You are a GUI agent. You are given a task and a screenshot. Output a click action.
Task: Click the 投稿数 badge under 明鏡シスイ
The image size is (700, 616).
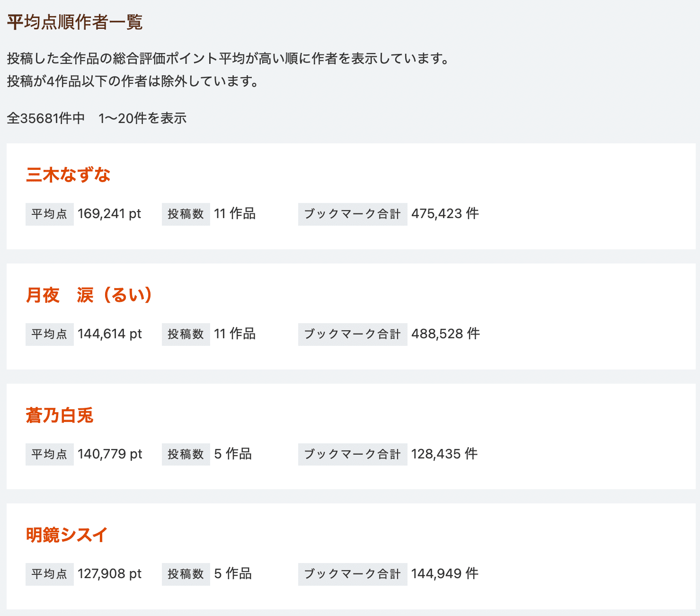tap(186, 574)
